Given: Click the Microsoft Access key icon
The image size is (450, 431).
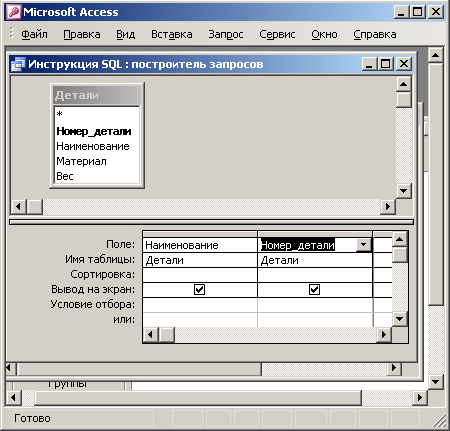Looking at the screenshot, I should tap(14, 12).
